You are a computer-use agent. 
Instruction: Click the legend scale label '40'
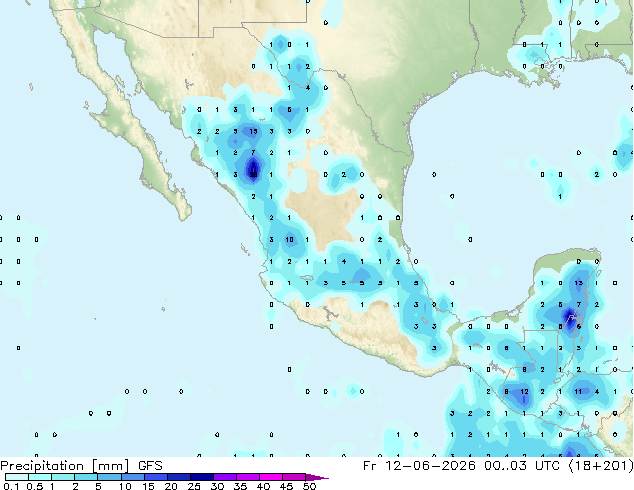pos(263,486)
